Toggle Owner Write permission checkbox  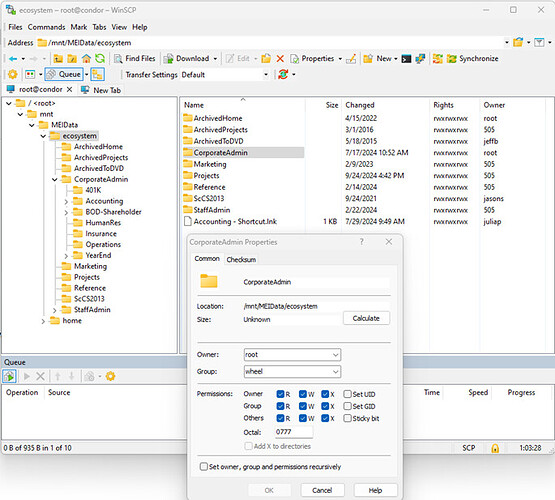[x=303, y=394]
